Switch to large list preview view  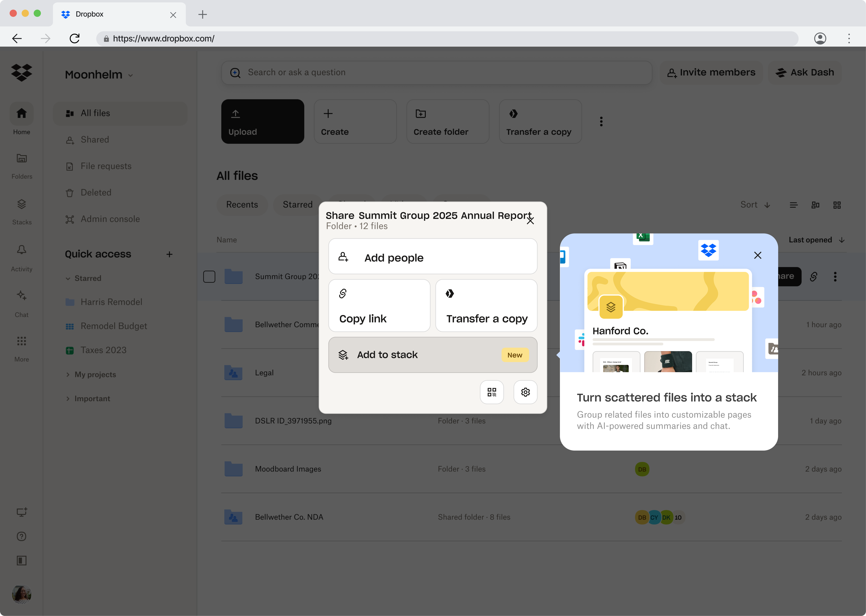815,205
